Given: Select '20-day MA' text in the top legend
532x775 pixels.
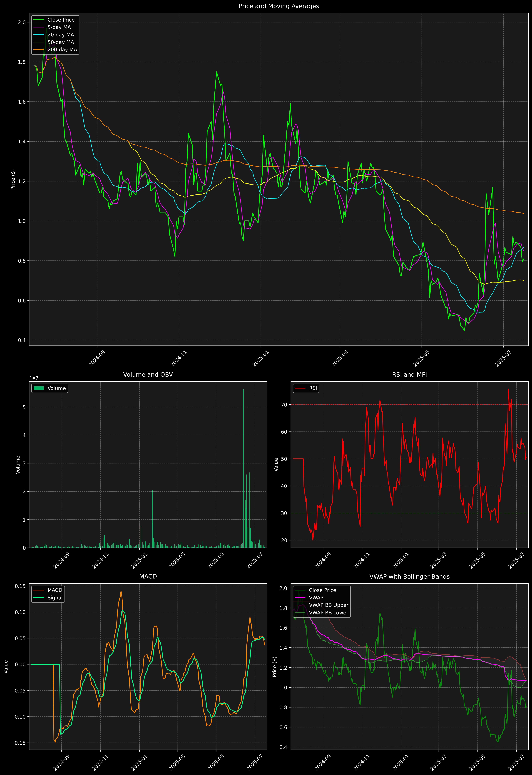Looking at the screenshot, I should point(61,35).
